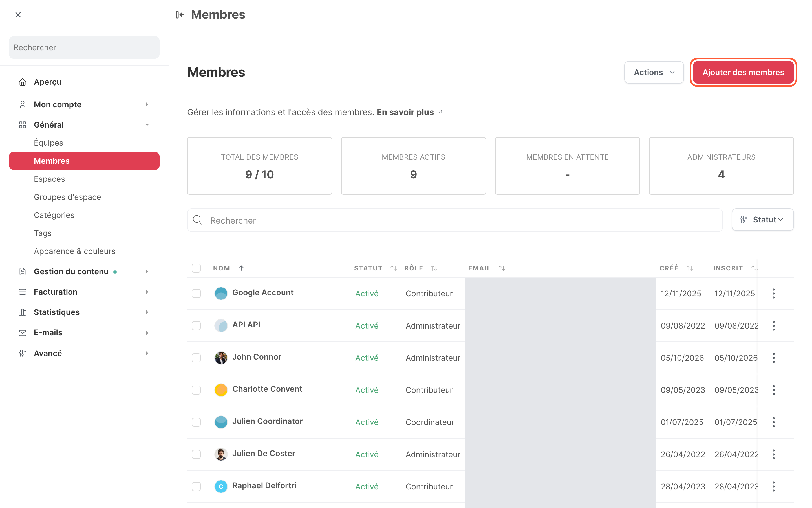Check the Raphael Delfortri row checkbox
The image size is (812, 508).
pos(196,487)
